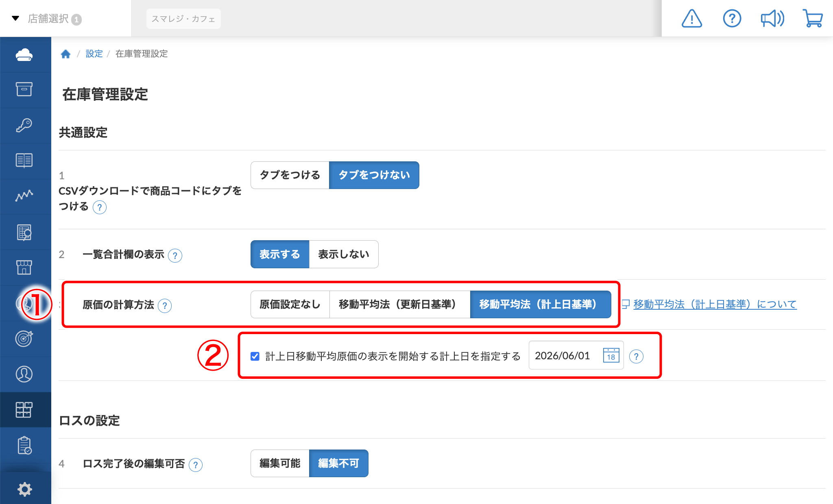833x504 pixels.
Task: Open the clipboard check icon in sidebar
Action: pos(24,445)
